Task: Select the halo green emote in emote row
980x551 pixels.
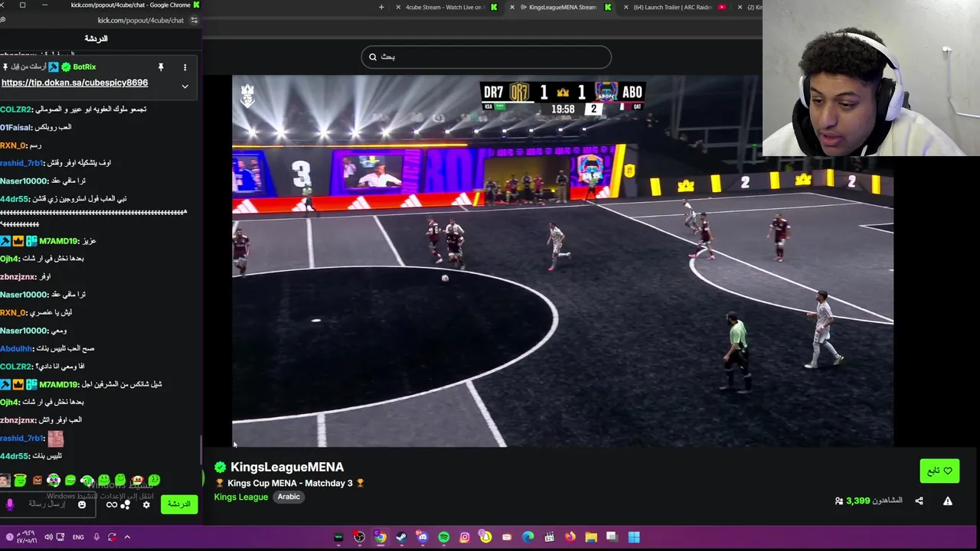Action: pyautogui.click(x=20, y=481)
